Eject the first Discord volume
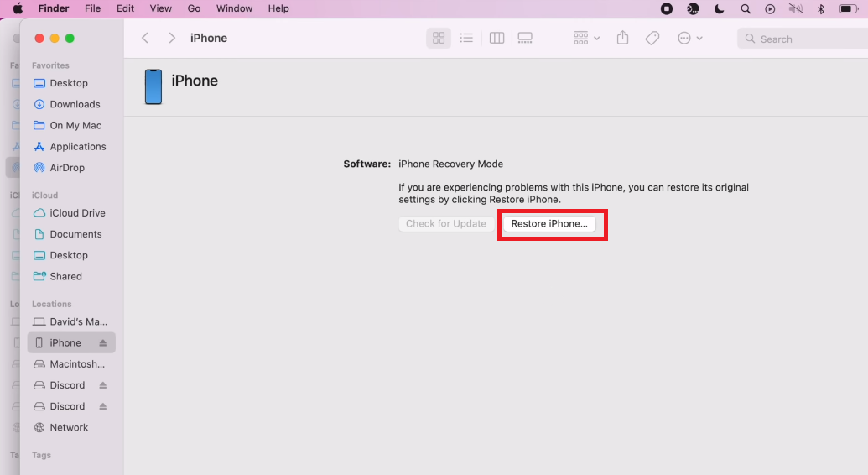868x475 pixels. click(x=103, y=384)
